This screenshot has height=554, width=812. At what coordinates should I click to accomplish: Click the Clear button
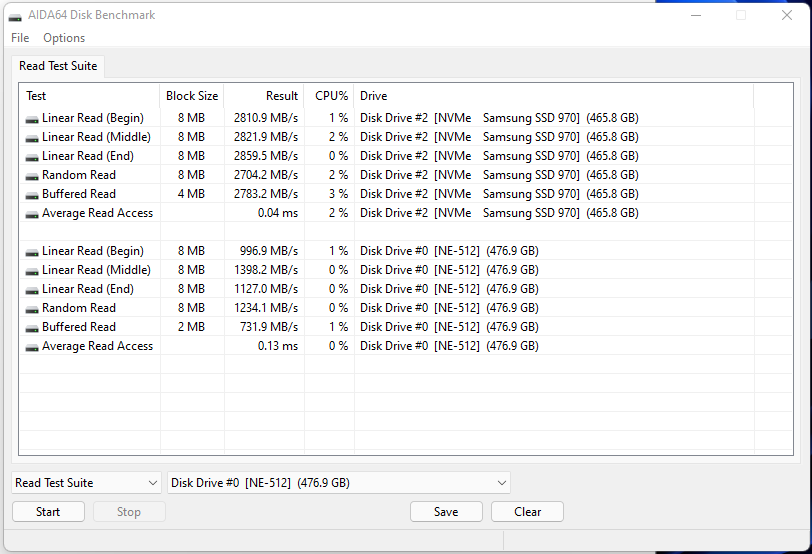[527, 512]
